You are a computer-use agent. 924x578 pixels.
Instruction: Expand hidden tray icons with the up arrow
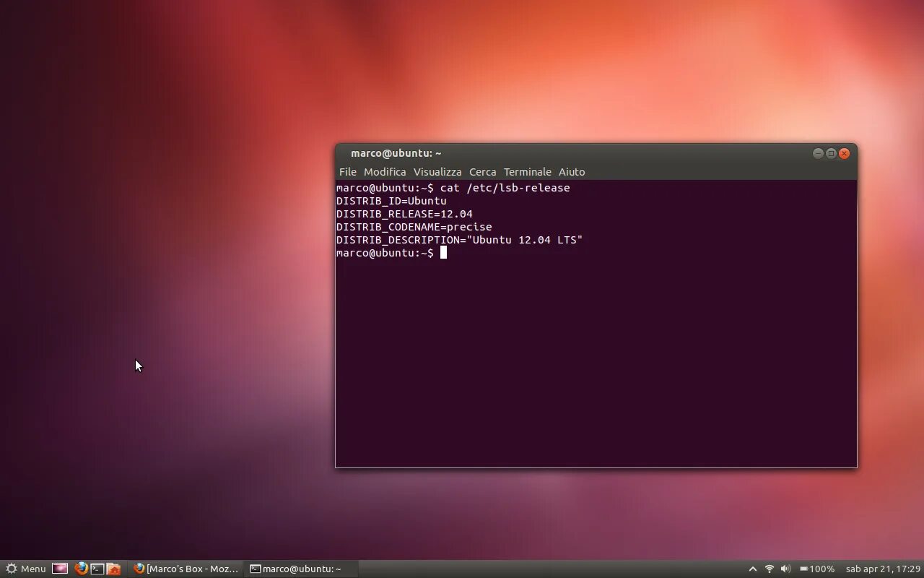752,569
